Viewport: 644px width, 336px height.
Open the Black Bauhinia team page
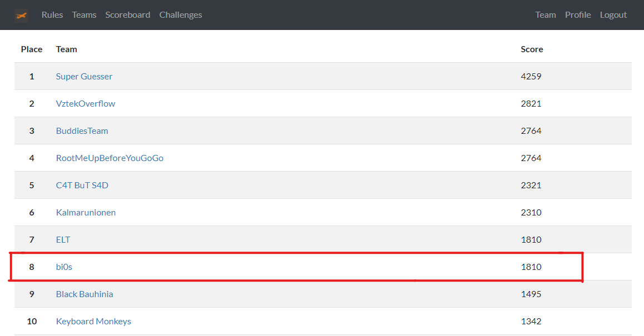[85, 294]
